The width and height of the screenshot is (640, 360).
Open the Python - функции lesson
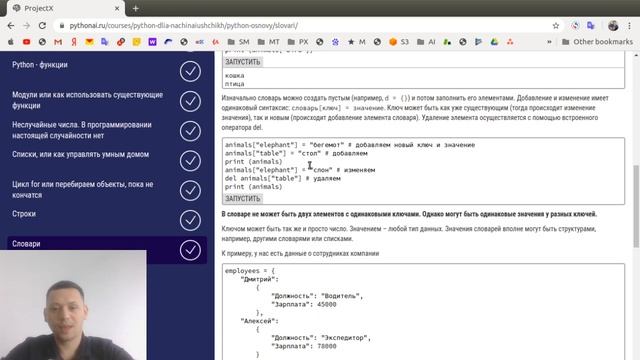pyautogui.click(x=40, y=64)
